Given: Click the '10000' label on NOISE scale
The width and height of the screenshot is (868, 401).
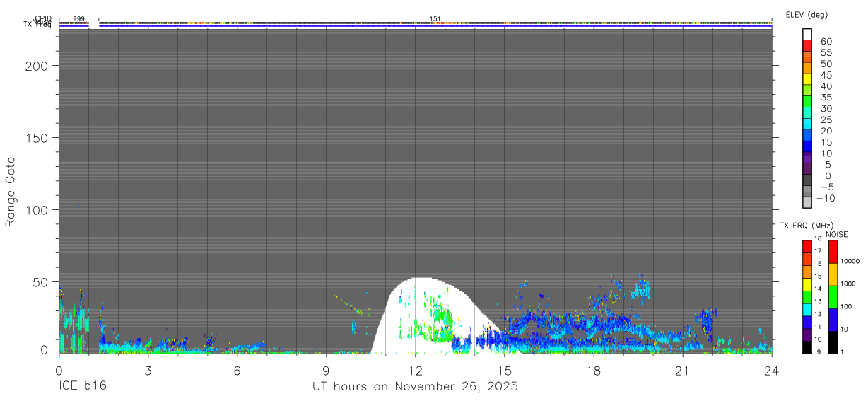Looking at the screenshot, I should tap(851, 261).
